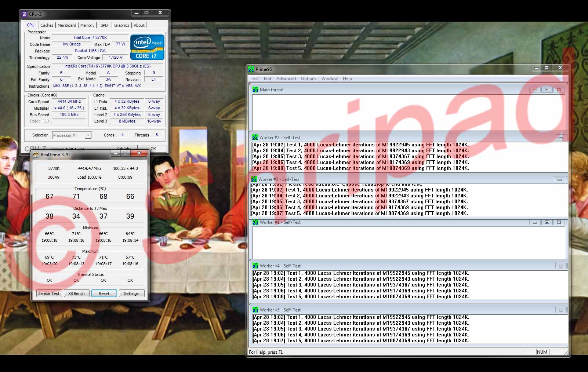This screenshot has width=588, height=372.
Task: Open the Help menu in Prime95
Action: (347, 79)
